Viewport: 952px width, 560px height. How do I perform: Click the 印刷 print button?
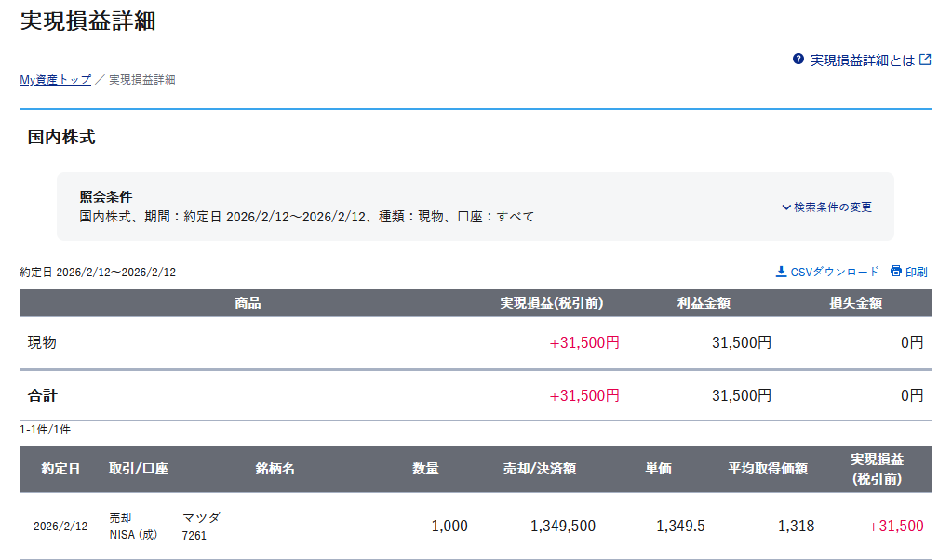tap(916, 273)
